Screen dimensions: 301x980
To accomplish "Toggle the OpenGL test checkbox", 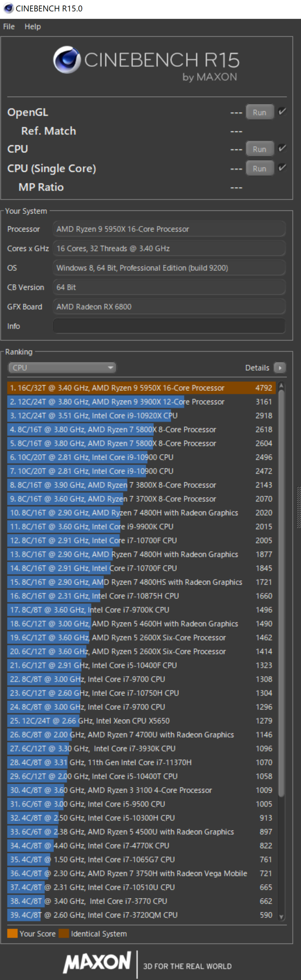I will pyautogui.click(x=282, y=112).
